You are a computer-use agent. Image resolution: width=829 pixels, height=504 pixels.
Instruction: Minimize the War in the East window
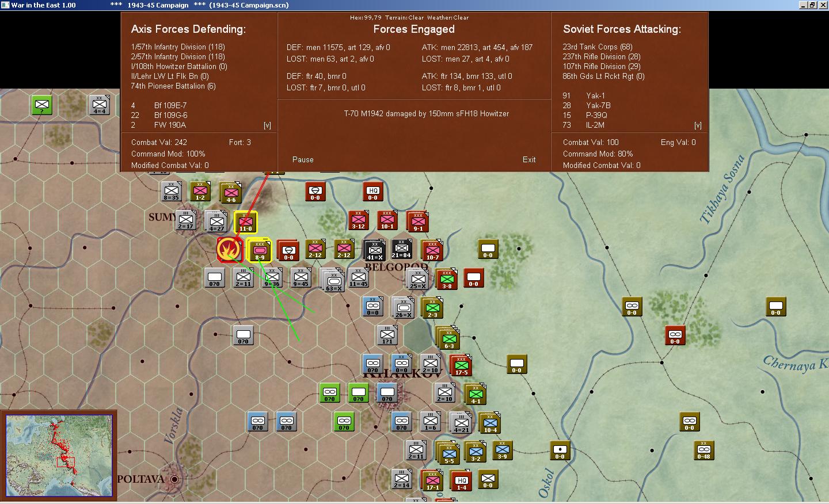(803, 5)
